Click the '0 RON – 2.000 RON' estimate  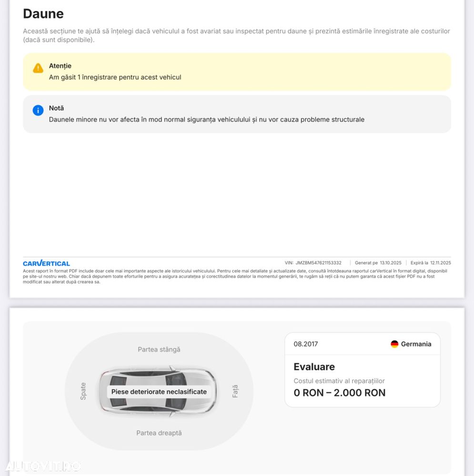point(340,393)
